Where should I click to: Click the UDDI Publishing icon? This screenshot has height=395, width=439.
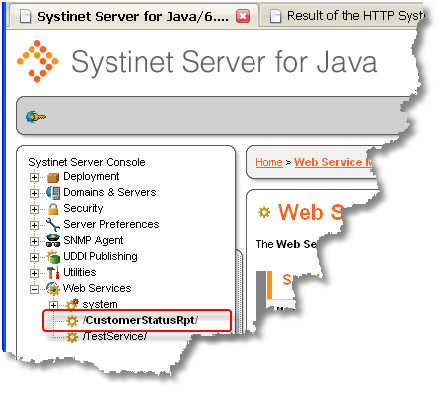pyautogui.click(x=53, y=257)
